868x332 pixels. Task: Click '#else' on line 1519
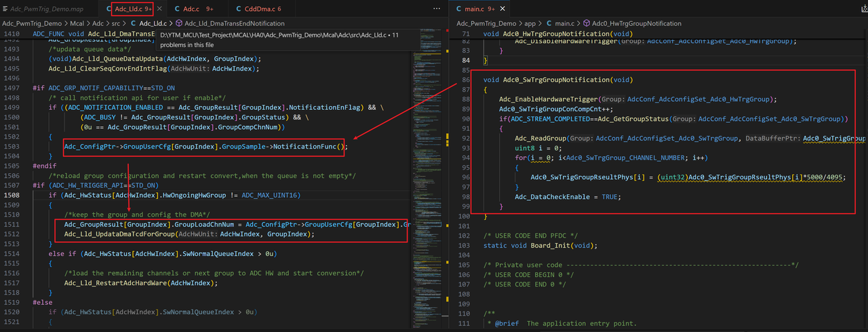tap(43, 303)
